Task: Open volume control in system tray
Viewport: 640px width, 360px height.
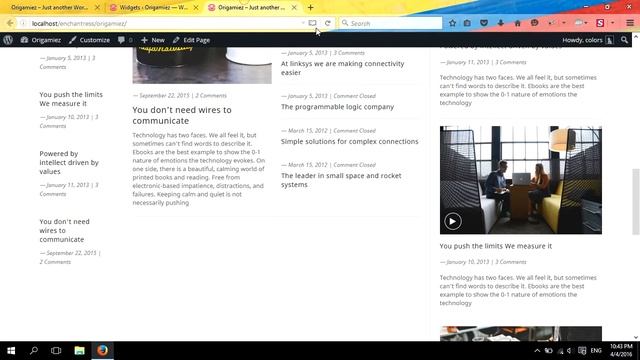Action: tap(570, 351)
